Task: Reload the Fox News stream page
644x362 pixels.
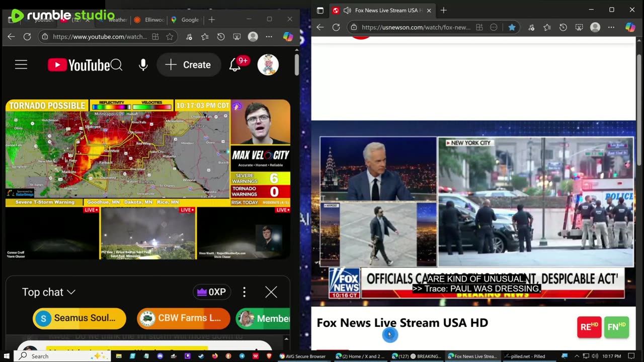Action: click(336, 27)
